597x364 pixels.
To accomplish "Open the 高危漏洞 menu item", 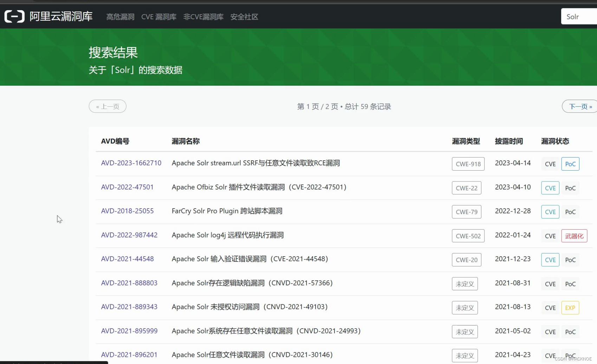I will [120, 16].
